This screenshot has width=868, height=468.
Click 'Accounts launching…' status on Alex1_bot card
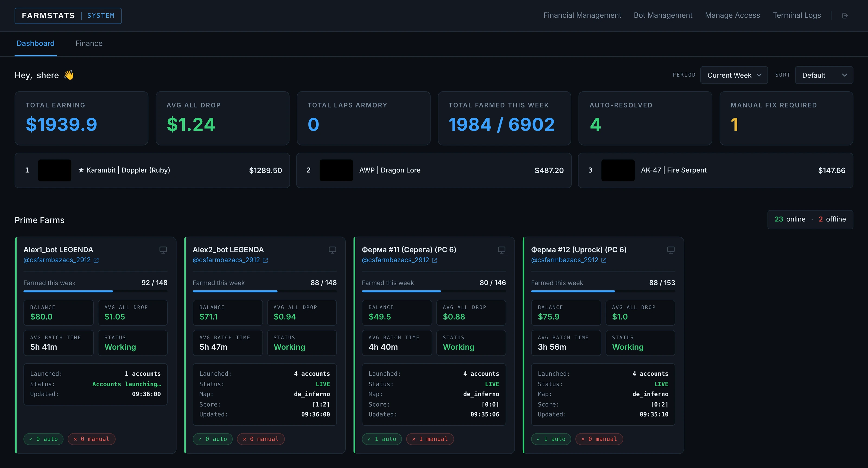tap(126, 384)
